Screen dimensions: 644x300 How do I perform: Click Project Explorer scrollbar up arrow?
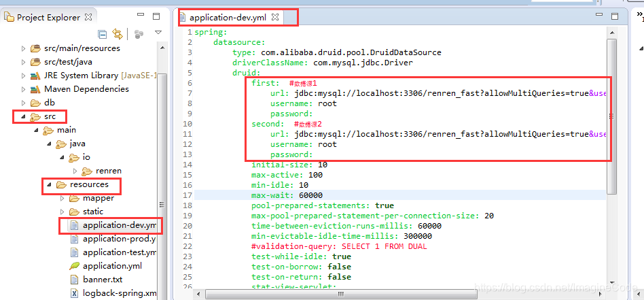[x=162, y=48]
